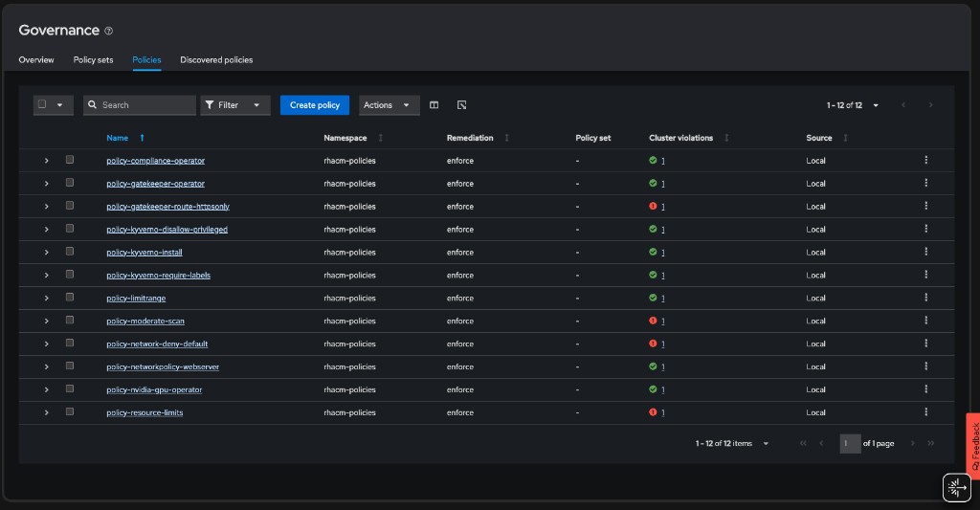The width and height of the screenshot is (980, 510).
Task: Sort by the Cluster violations column
Action: [726, 138]
